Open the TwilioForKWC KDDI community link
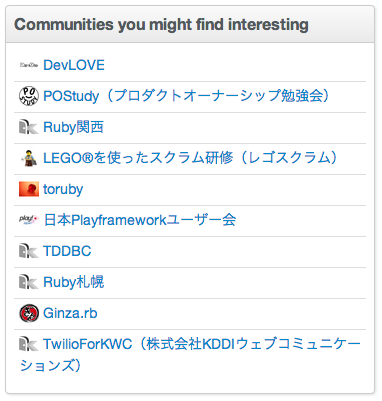The image size is (382, 401). point(190,355)
